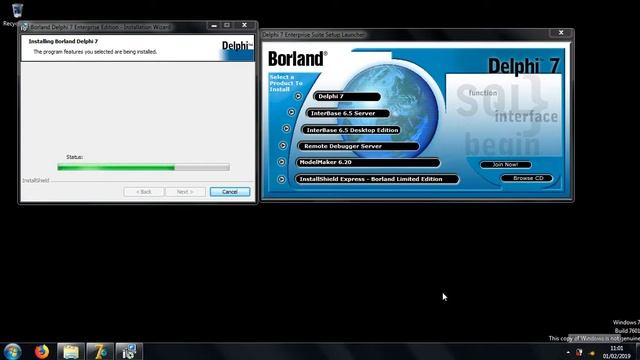Image resolution: width=640 pixels, height=360 pixels.
Task: Click the arrow icon beside Delphi 7
Action: coord(298,96)
